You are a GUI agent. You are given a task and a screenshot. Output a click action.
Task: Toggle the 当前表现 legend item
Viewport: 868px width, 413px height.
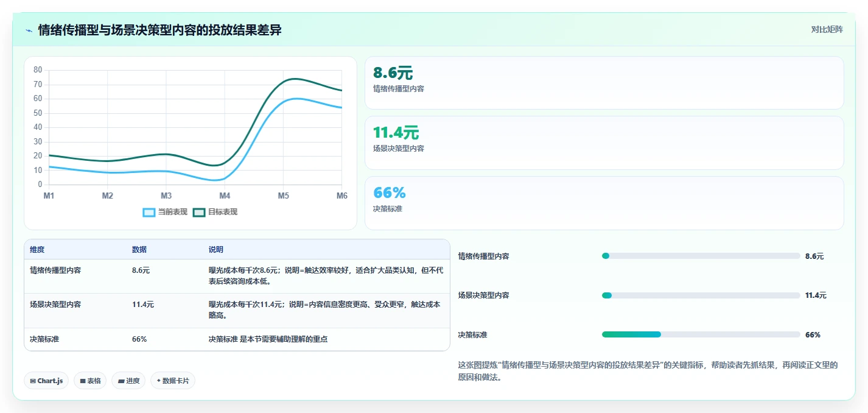pyautogui.click(x=164, y=212)
